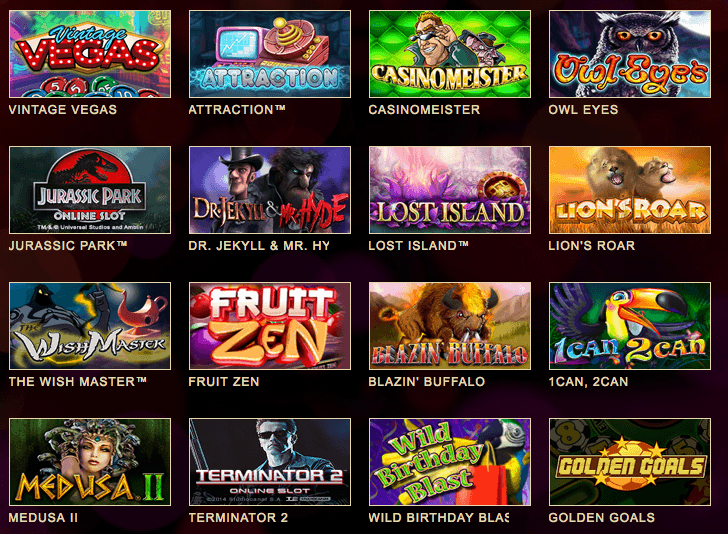The height and width of the screenshot is (534, 728).
Task: Click the TERMINATOR 2 caption link
Action: coord(238,518)
